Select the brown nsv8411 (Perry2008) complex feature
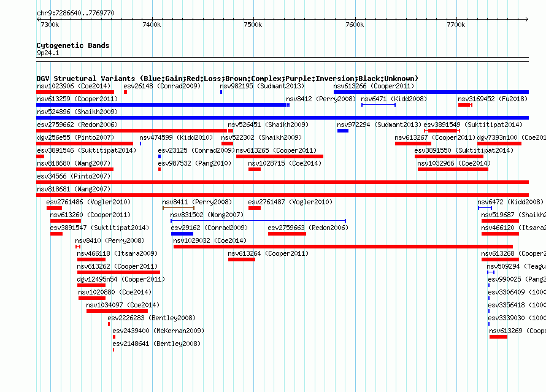 [179, 208]
